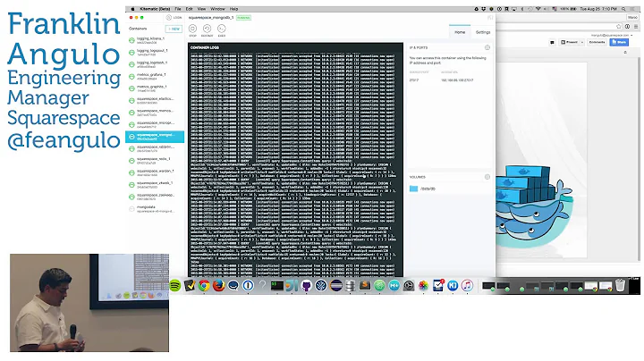
Task: Select the mongodata container
Action: click(x=155, y=209)
